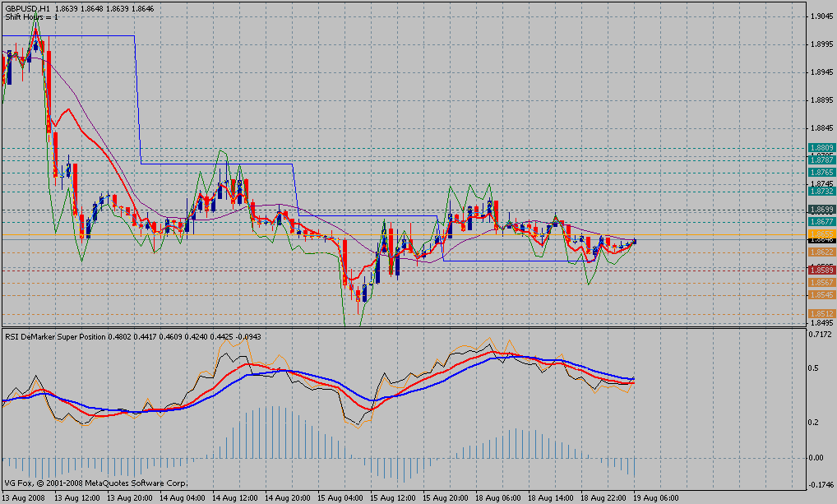This screenshot has width=837, height=504.
Task: Click the 15 Aug 04:00 time axis label
Action: pyautogui.click(x=340, y=497)
